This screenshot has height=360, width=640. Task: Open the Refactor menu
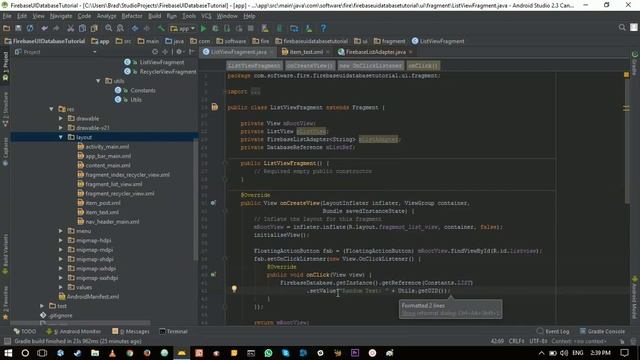(132, 16)
